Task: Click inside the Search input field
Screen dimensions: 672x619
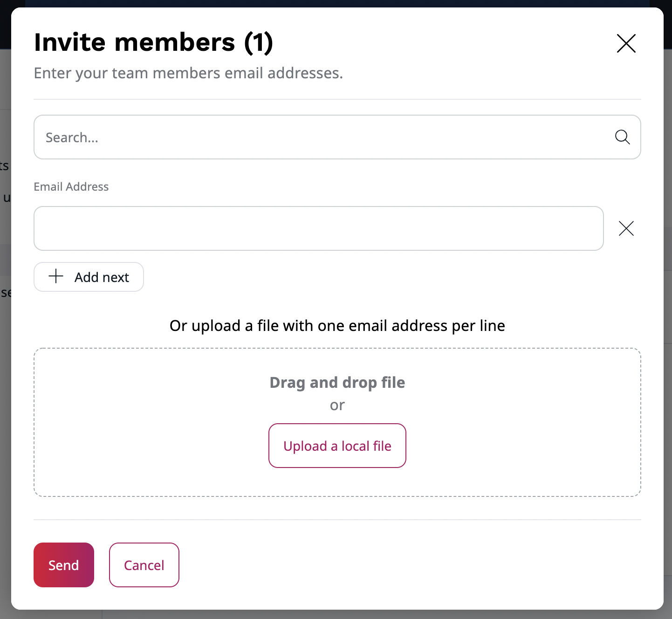Action: point(280,137)
